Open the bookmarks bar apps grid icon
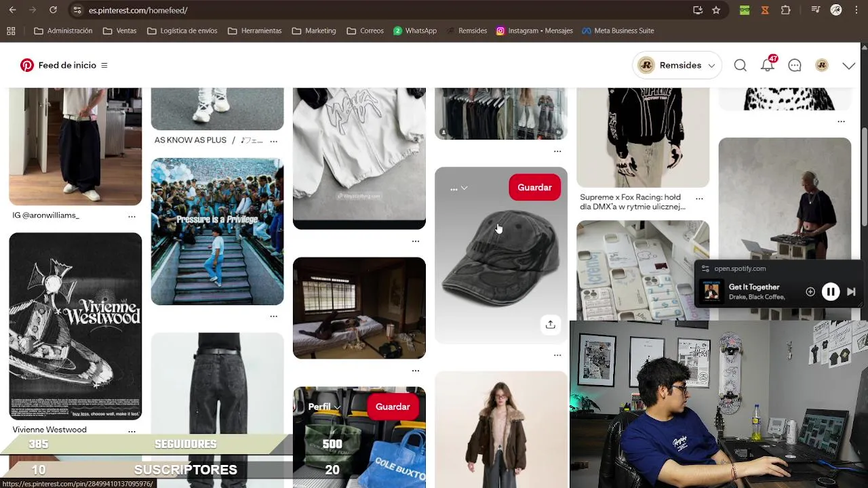868x488 pixels. point(11,30)
